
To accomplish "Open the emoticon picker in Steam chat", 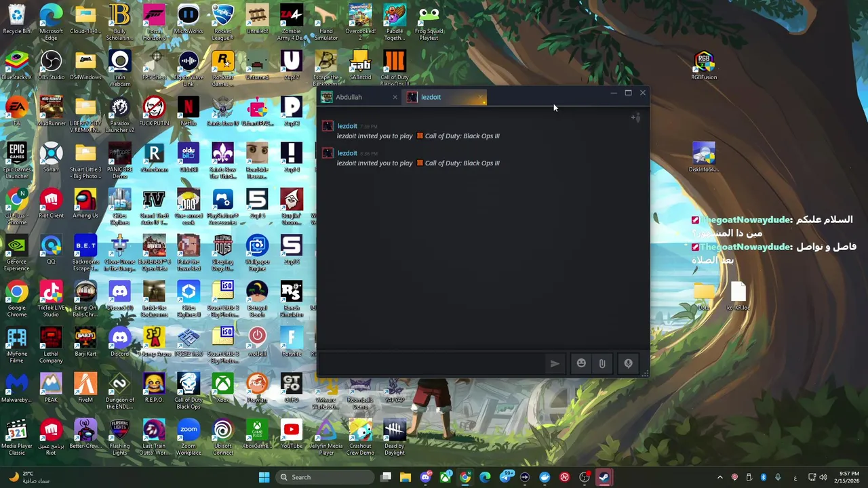I will (581, 364).
